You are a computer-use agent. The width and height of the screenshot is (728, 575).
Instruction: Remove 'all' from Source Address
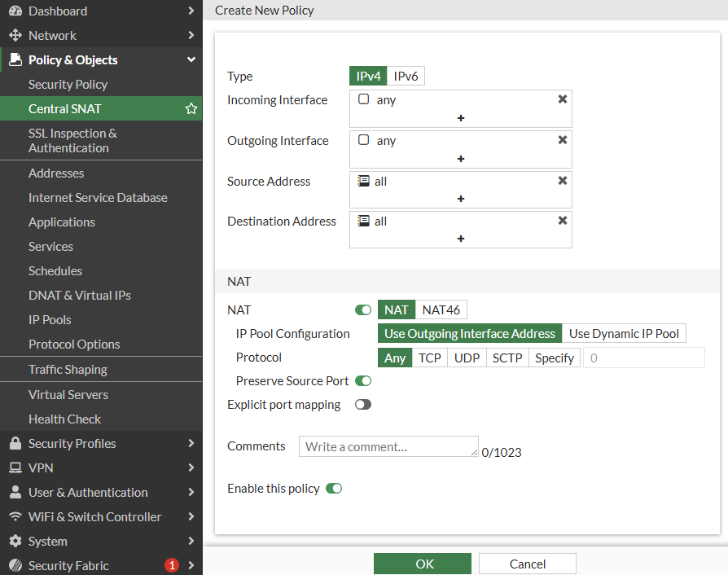[x=562, y=181]
